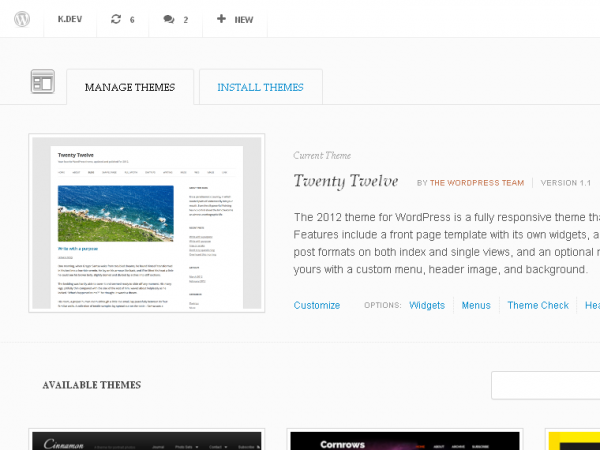Click the Twenty Twelve theme title
The width and height of the screenshot is (600, 450).
tap(346, 181)
